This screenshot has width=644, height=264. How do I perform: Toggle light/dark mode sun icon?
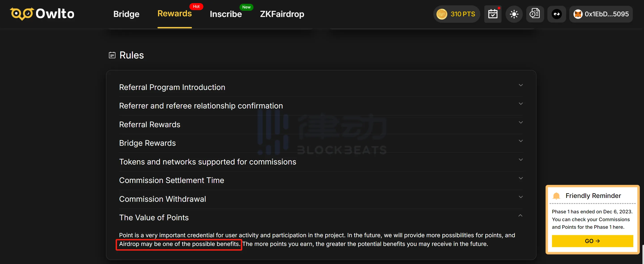pos(514,14)
